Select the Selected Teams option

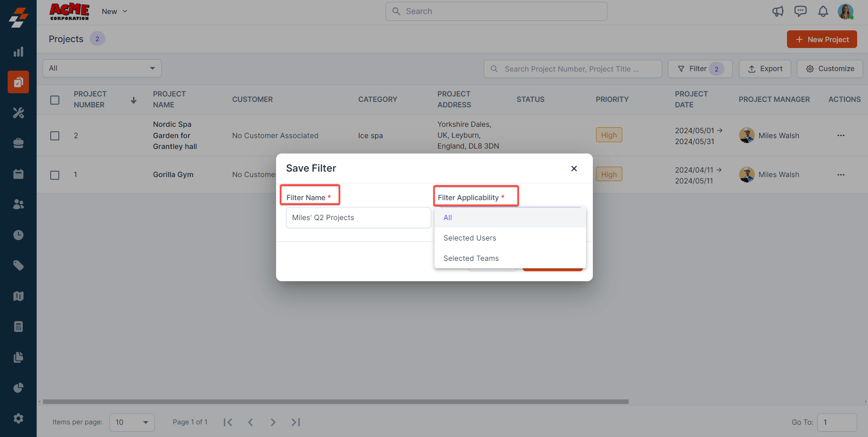(x=510, y=258)
